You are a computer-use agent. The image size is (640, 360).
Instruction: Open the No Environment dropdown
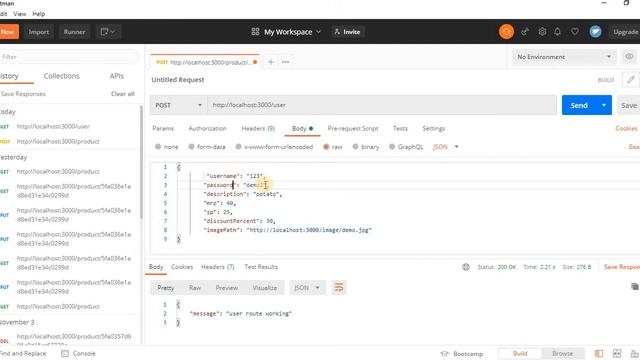click(x=564, y=57)
